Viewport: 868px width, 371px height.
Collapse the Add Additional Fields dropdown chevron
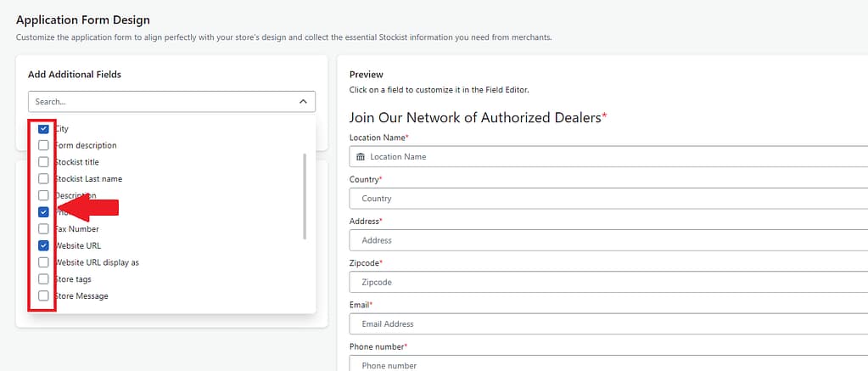coord(303,102)
